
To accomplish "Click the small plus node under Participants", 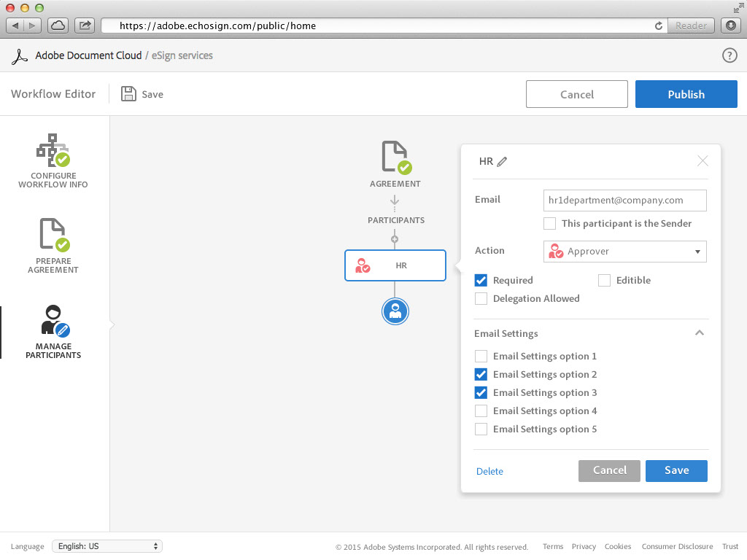I will 395,238.
